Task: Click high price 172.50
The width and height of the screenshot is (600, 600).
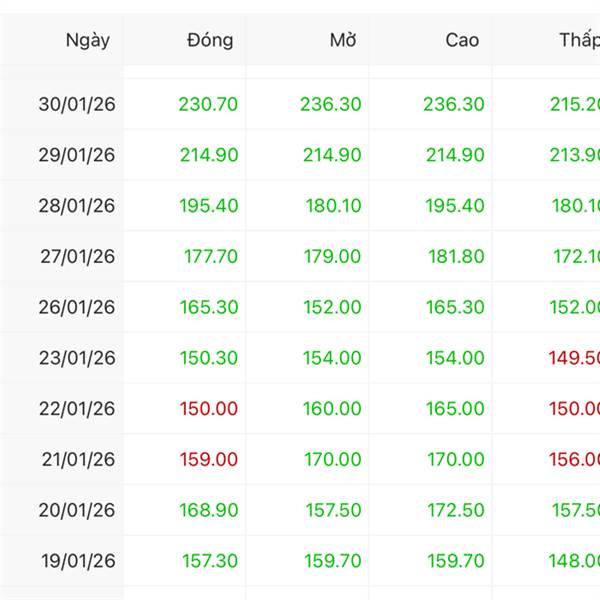Action: (455, 511)
